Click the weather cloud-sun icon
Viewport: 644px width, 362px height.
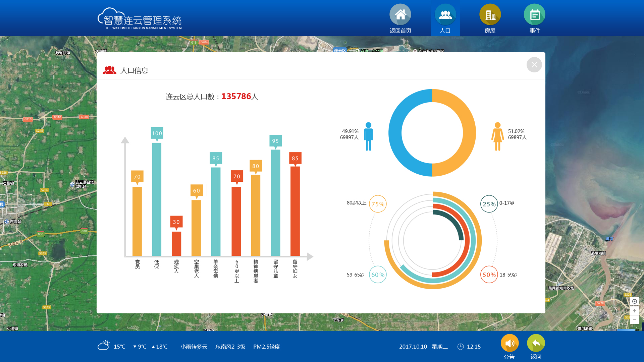104,345
